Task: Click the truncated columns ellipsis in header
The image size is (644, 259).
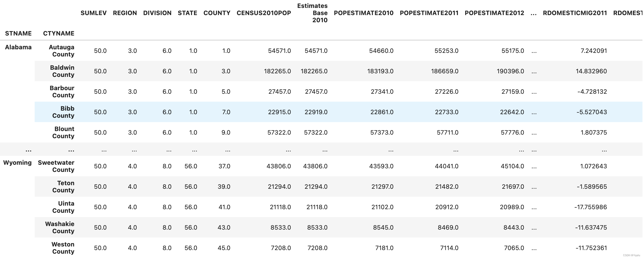Action: [x=534, y=13]
